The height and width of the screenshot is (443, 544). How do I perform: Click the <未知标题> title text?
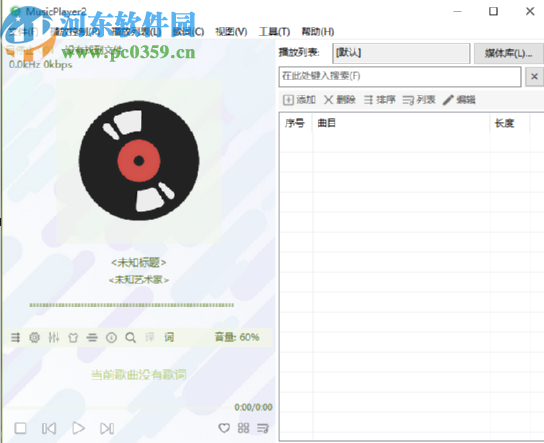139,263
